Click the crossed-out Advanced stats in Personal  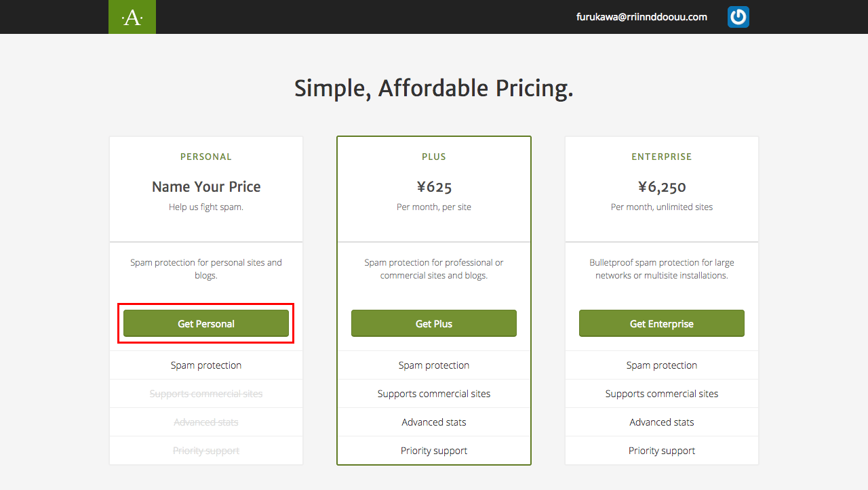206,422
